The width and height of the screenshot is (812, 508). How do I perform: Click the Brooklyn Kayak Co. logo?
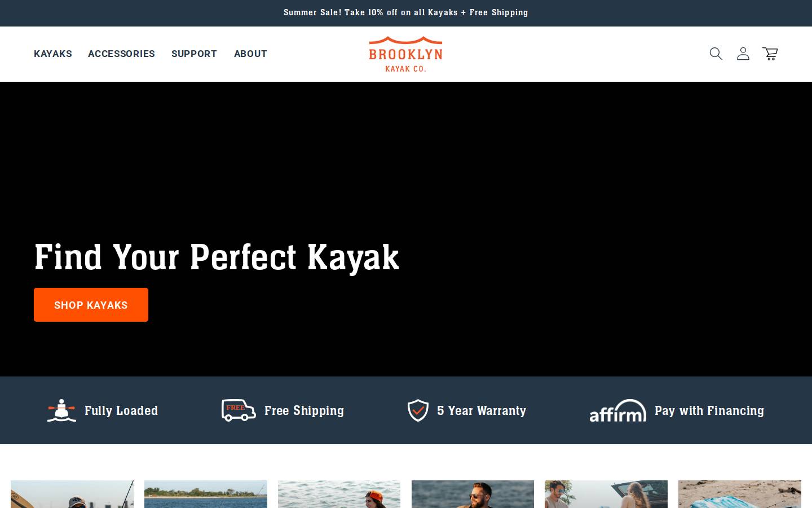(x=405, y=54)
